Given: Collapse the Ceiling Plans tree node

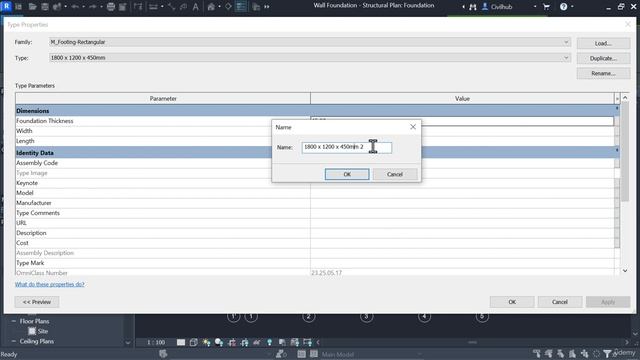Looking at the screenshot, I should tap(13, 341).
